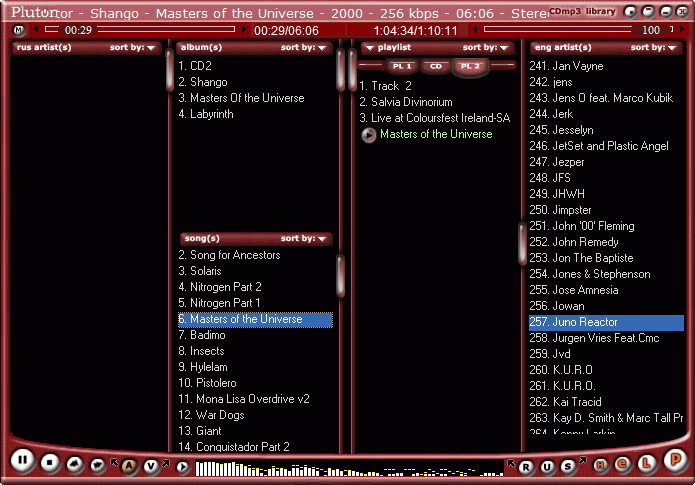Select playlist item Track 2
Image resolution: width=695 pixels, height=485 pixels.
point(386,86)
